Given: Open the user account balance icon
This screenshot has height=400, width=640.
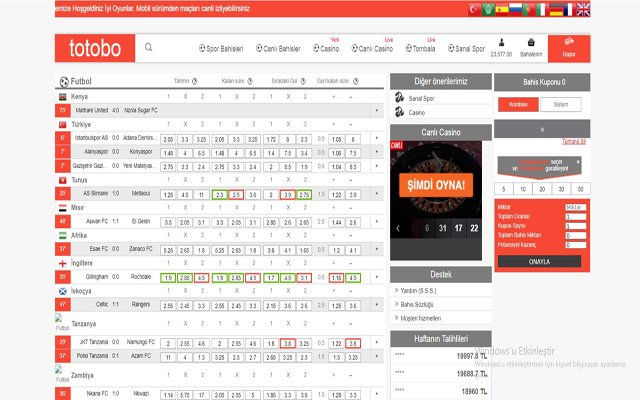Looking at the screenshot, I should [x=501, y=44].
